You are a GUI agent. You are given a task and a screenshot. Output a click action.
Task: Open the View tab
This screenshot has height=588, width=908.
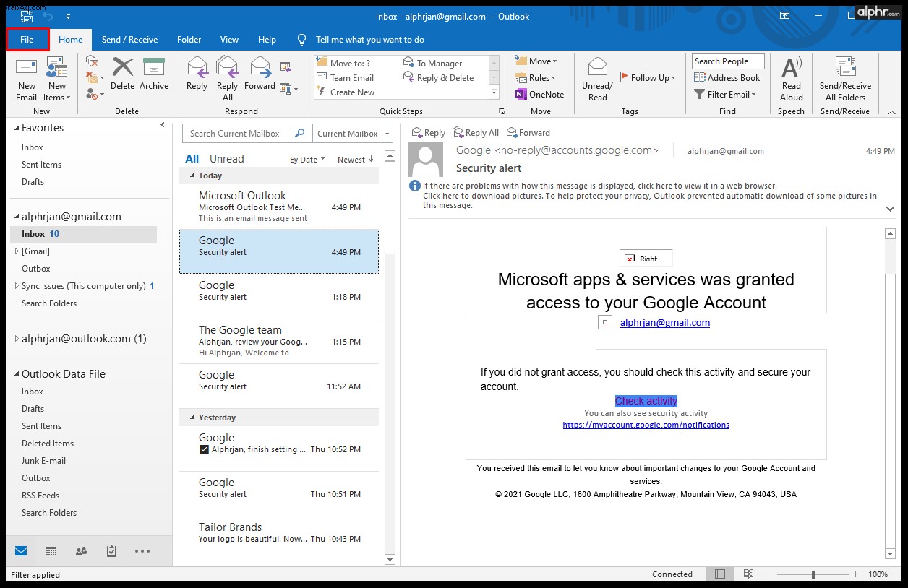(229, 40)
